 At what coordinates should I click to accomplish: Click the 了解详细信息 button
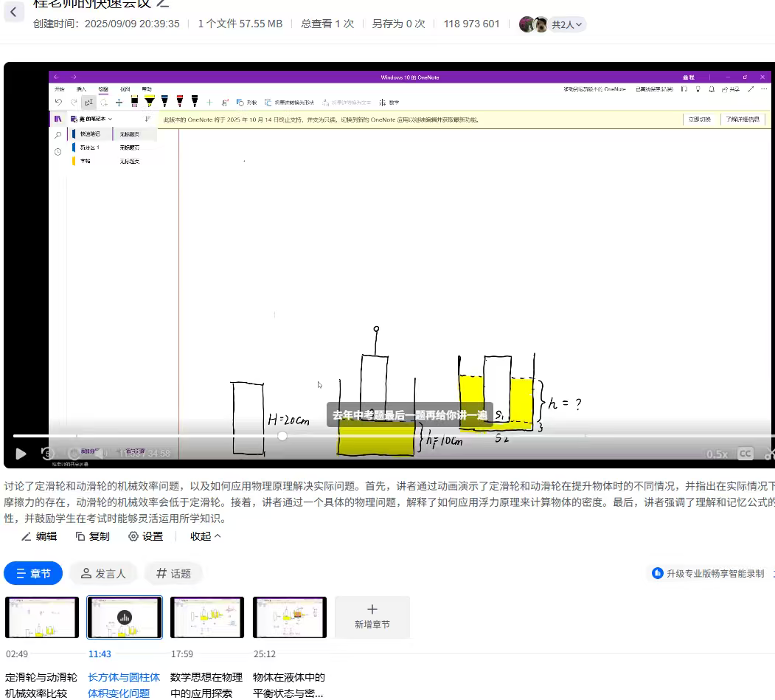(x=743, y=119)
